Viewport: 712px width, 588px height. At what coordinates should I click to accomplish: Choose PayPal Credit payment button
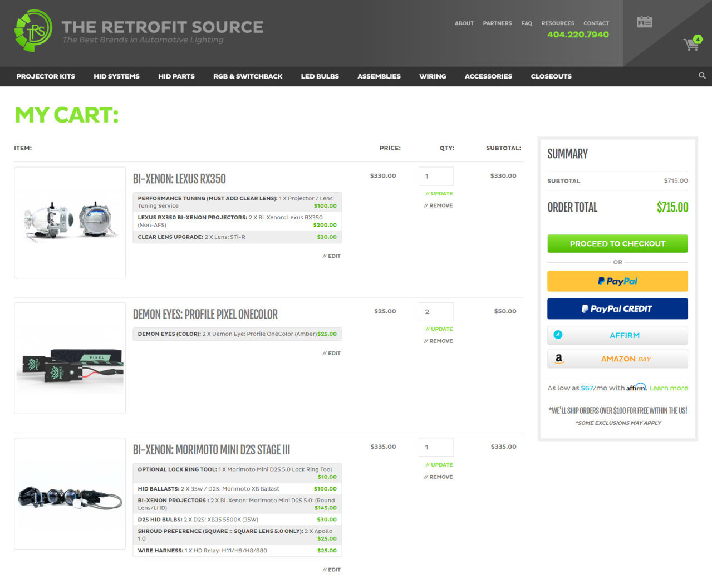click(x=617, y=308)
